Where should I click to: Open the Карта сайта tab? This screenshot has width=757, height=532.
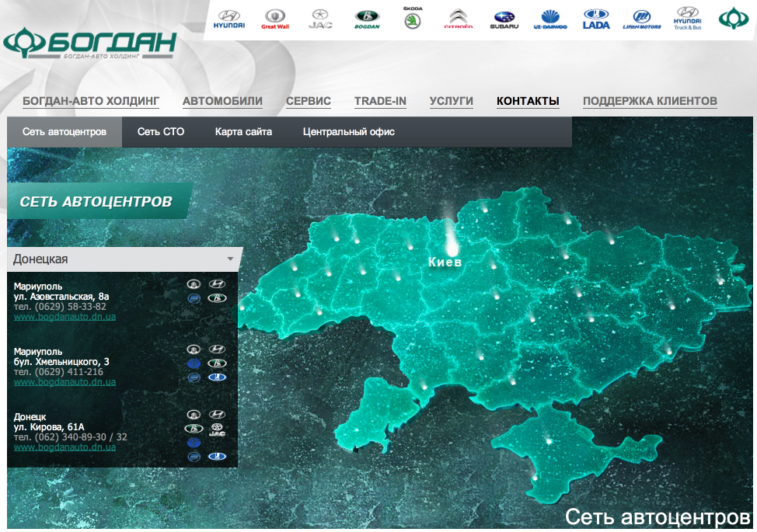(243, 132)
